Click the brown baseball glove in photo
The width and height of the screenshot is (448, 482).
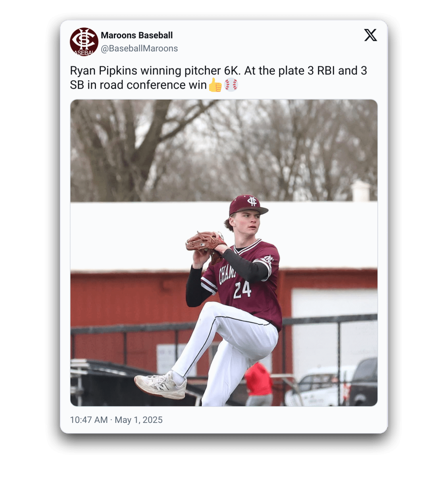pyautogui.click(x=205, y=242)
